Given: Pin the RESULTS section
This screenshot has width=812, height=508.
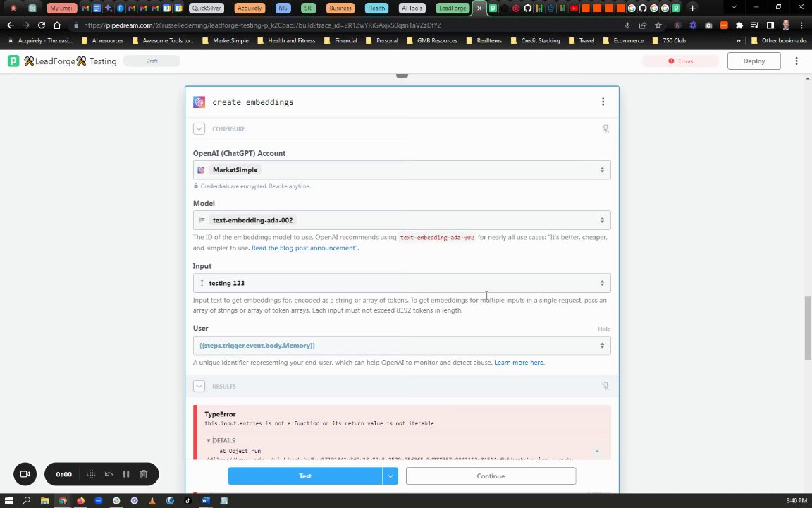Looking at the screenshot, I should click(x=605, y=386).
